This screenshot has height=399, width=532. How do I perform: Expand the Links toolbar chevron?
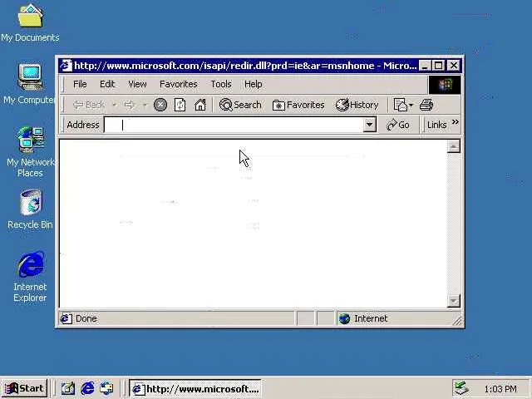[x=455, y=121]
